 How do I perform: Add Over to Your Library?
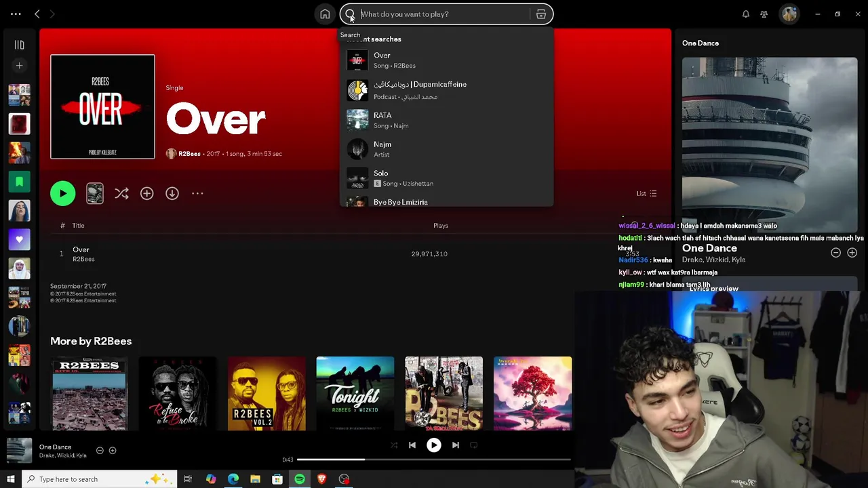tap(146, 194)
